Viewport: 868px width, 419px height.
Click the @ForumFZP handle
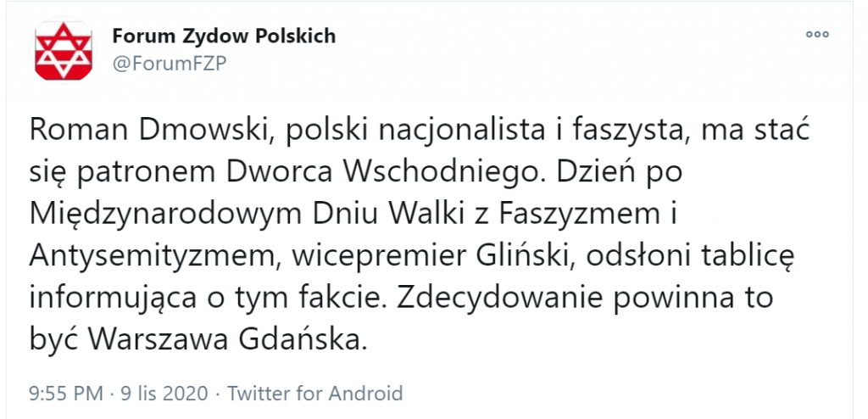[168, 65]
